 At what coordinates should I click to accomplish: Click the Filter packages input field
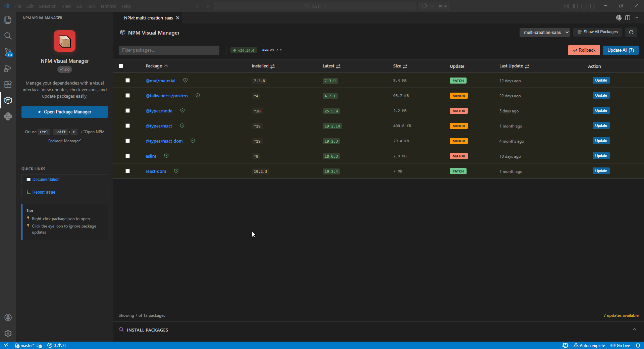(x=169, y=50)
